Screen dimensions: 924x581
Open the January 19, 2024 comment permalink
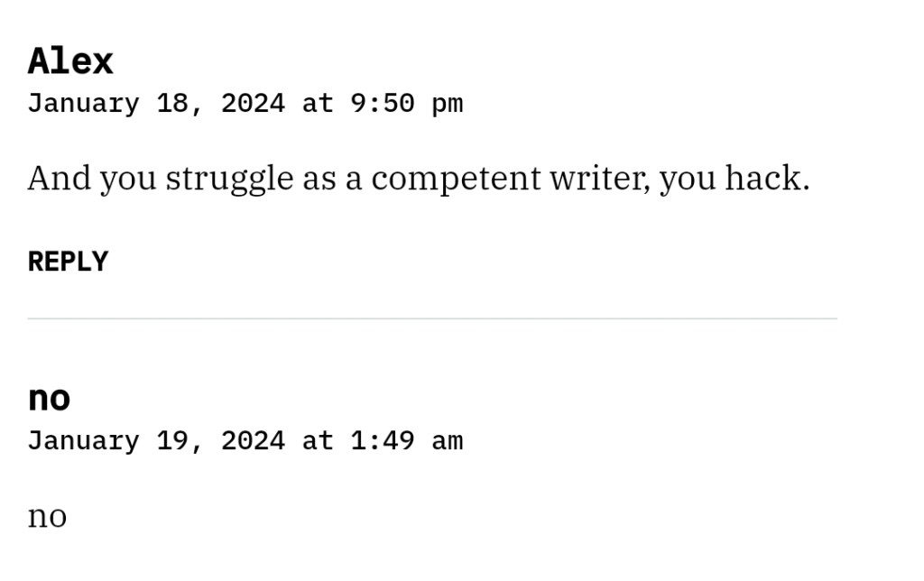245,441
